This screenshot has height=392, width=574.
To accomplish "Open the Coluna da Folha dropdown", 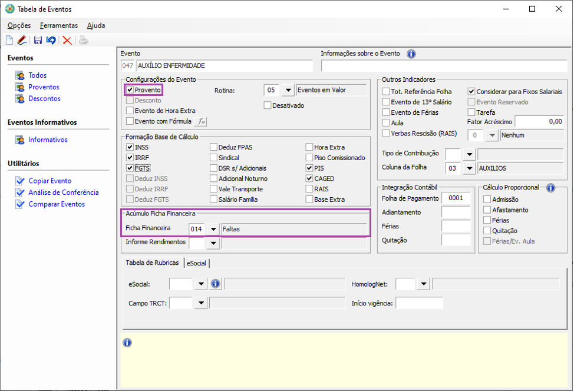I will 469,168.
